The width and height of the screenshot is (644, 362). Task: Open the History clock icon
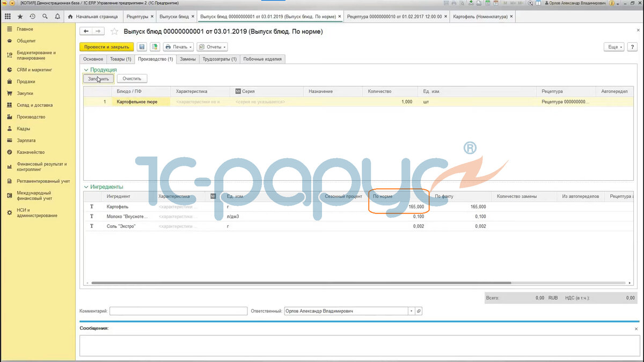[33, 17]
